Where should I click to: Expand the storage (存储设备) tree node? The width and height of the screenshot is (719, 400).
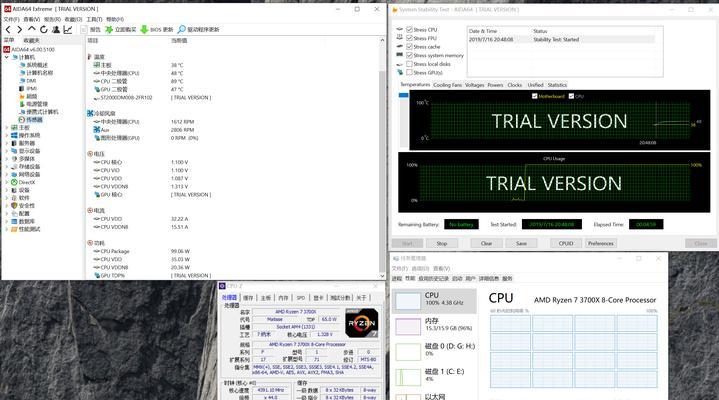[x=6, y=167]
